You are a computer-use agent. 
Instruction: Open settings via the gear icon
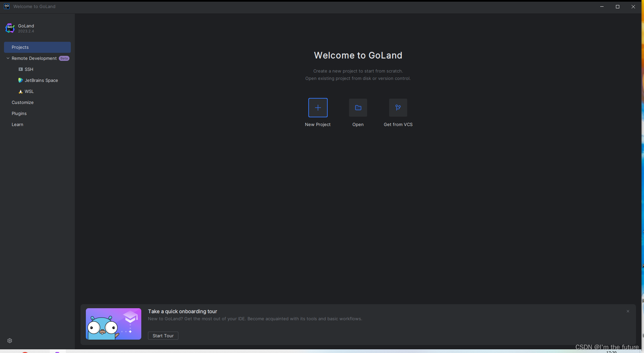(x=10, y=341)
